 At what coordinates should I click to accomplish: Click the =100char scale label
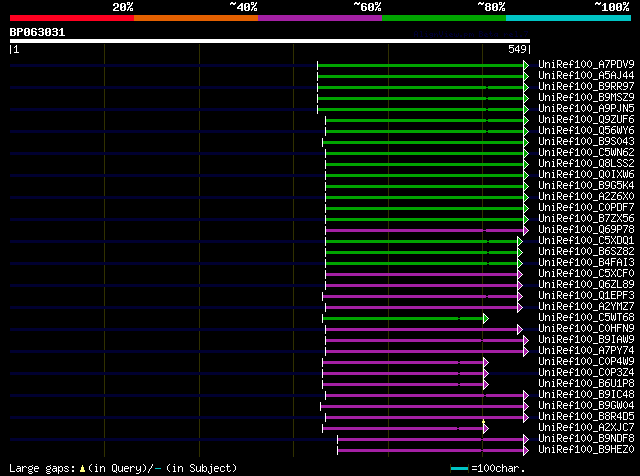point(498,469)
